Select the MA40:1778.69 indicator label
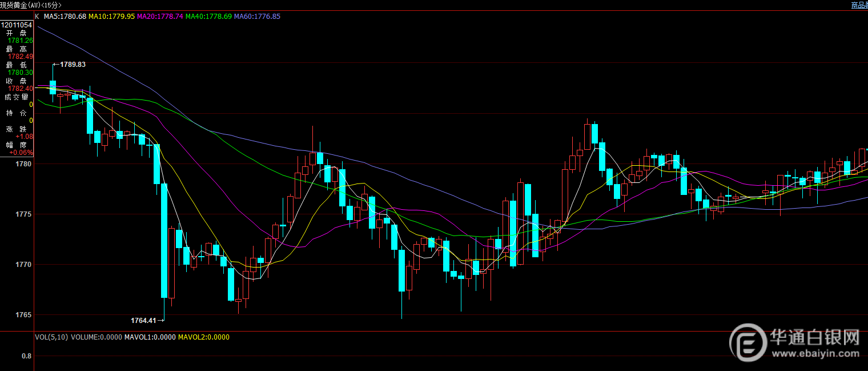 208,17
